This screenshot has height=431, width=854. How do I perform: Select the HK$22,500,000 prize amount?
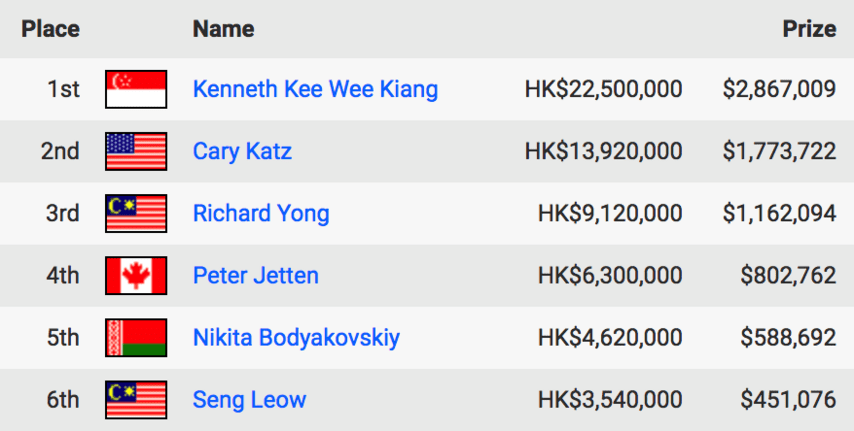click(603, 89)
